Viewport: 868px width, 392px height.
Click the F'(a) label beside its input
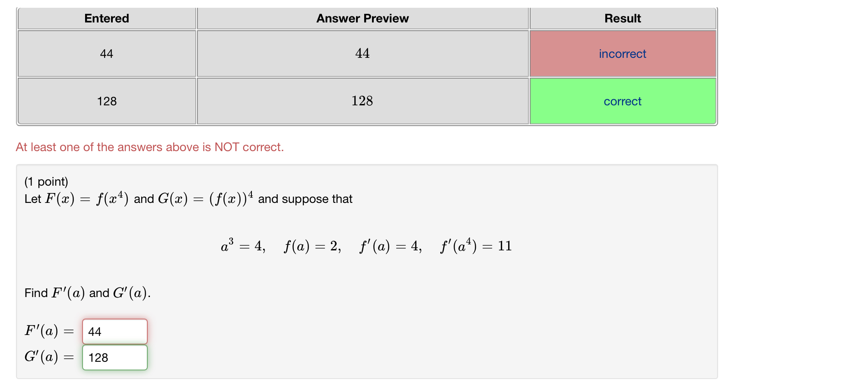(48, 331)
